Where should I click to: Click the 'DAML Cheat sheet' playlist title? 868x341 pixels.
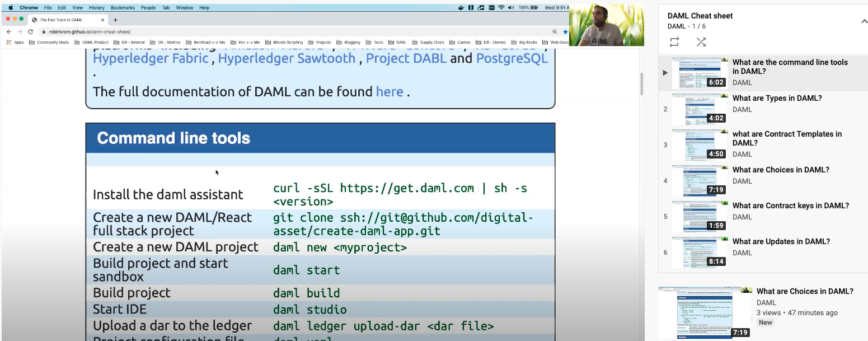click(x=700, y=16)
